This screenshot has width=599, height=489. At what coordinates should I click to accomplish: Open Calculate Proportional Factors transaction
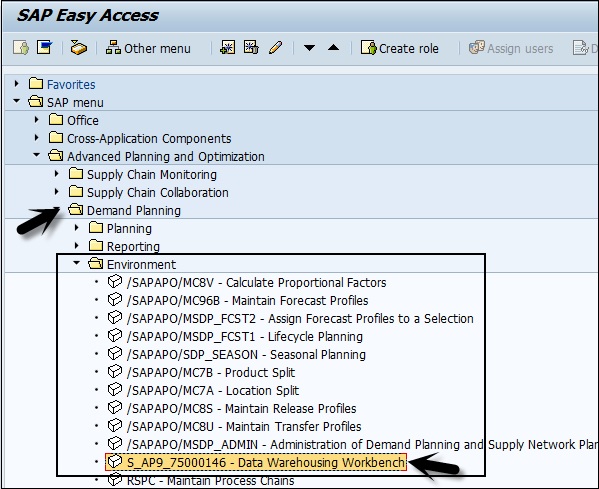click(x=256, y=282)
